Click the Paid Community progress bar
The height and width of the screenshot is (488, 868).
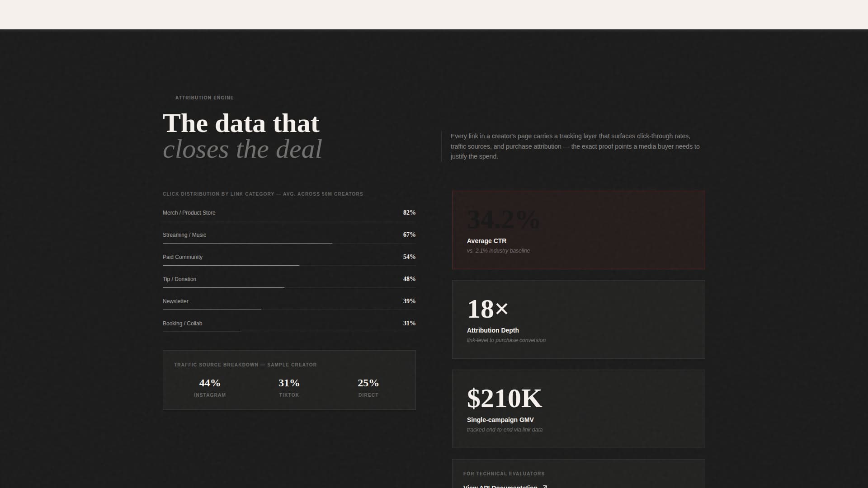[289, 265]
